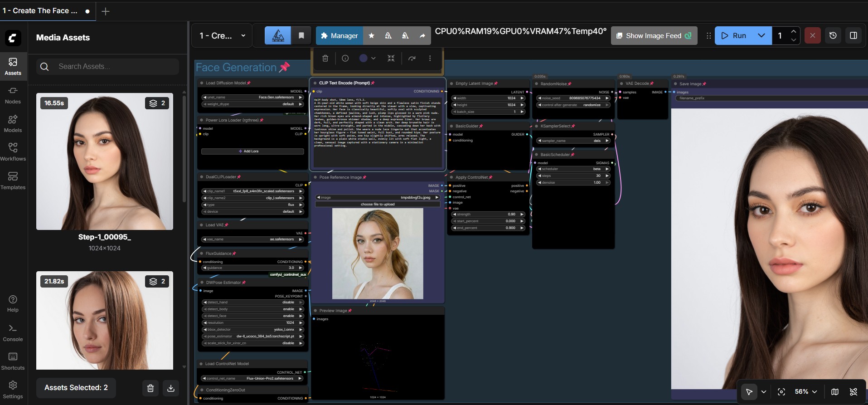Toggle detect_hand option in DWPose Estimator
This screenshot has height=405, width=868.
tap(253, 302)
